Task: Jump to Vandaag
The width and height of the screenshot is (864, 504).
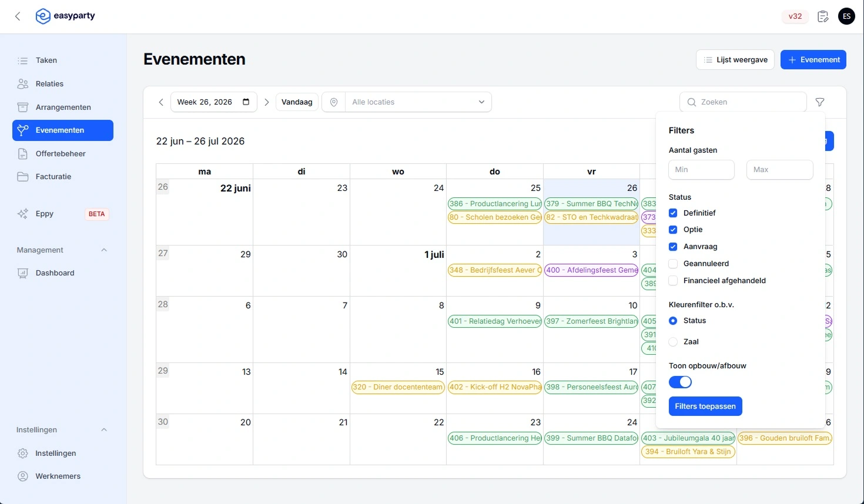Action: (297, 102)
